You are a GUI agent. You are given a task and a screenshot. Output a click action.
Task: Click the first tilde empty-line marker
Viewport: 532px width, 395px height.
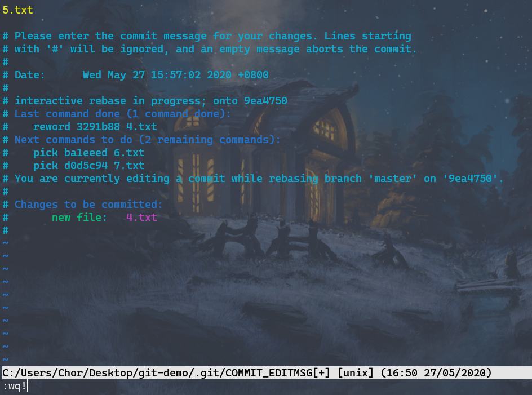(6, 243)
